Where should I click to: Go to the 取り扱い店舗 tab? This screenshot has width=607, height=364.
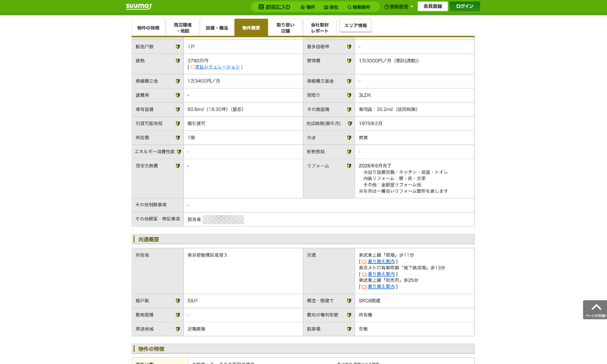click(285, 27)
